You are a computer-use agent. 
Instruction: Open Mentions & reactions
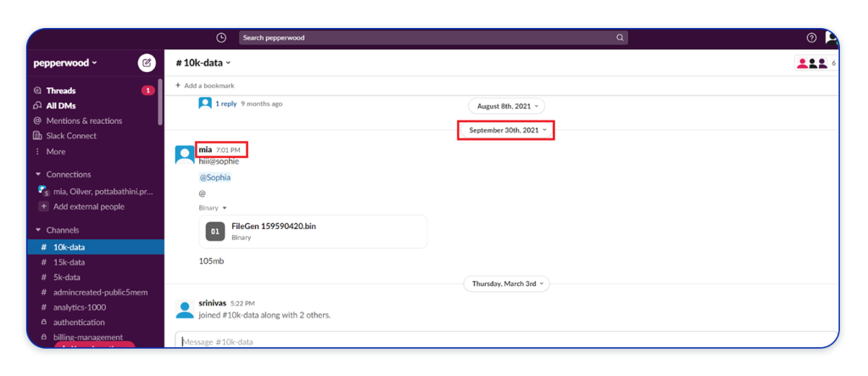[84, 121]
